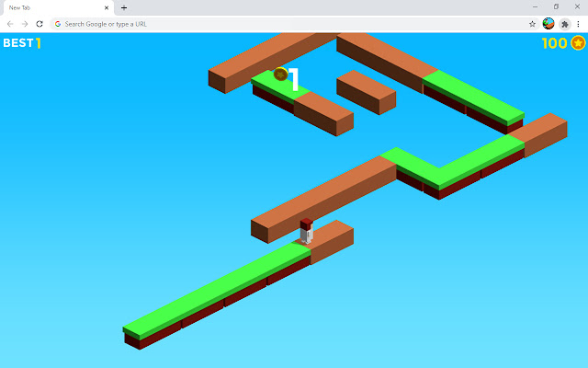Close the New Tab tab
The image size is (588, 368).
(x=107, y=7)
